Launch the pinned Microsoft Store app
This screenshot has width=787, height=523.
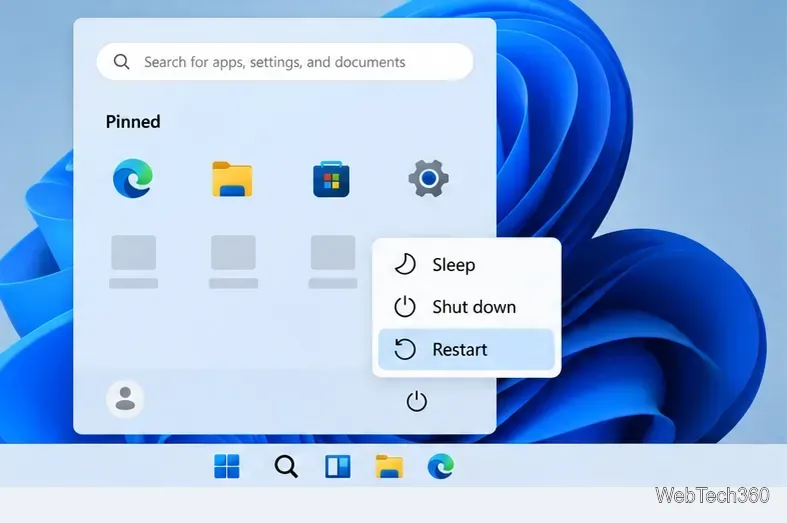[331, 179]
